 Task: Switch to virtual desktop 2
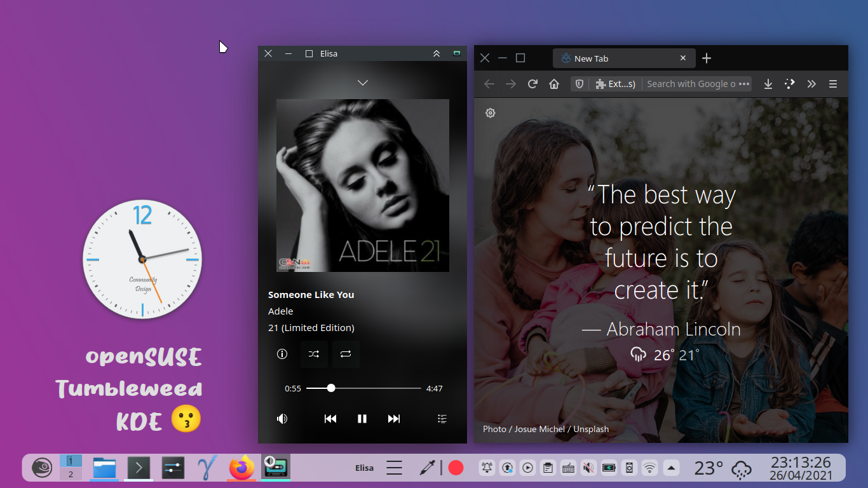pos(71,474)
